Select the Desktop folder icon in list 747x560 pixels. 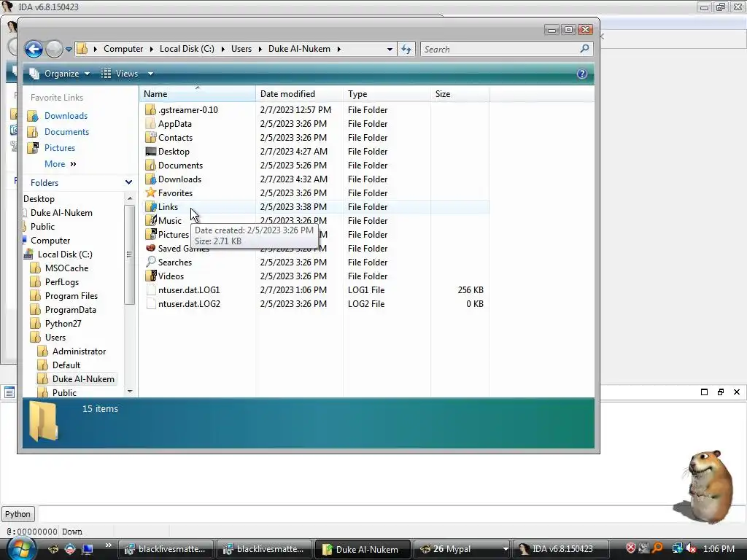coord(150,152)
